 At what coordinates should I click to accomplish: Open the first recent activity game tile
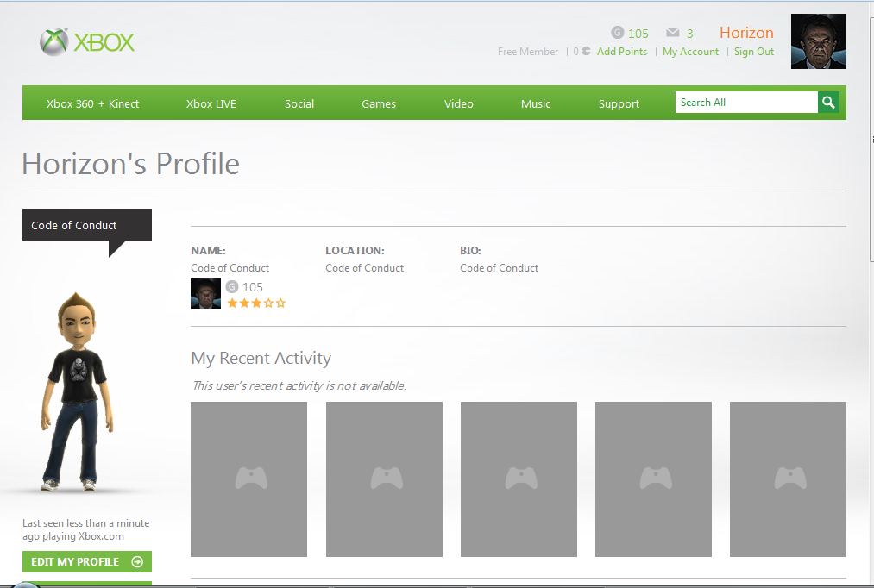click(248, 479)
